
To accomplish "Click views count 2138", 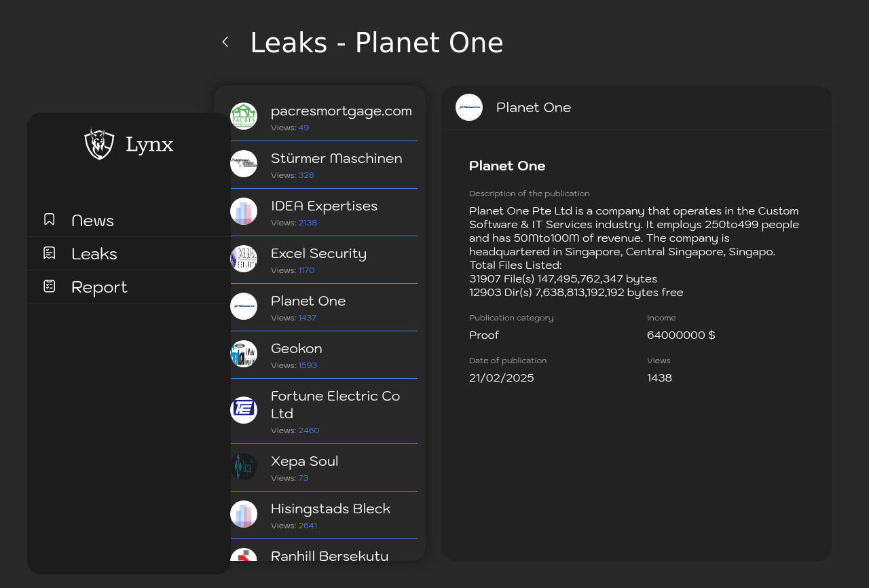I will click(308, 223).
